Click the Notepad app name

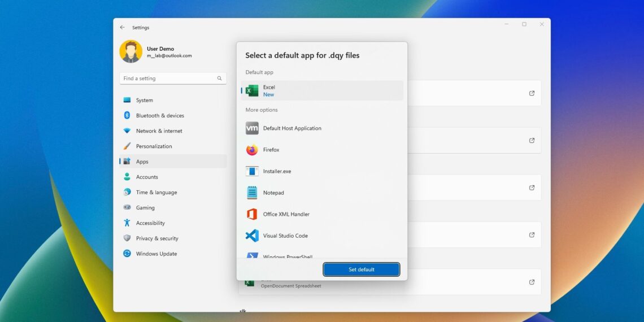(x=273, y=193)
